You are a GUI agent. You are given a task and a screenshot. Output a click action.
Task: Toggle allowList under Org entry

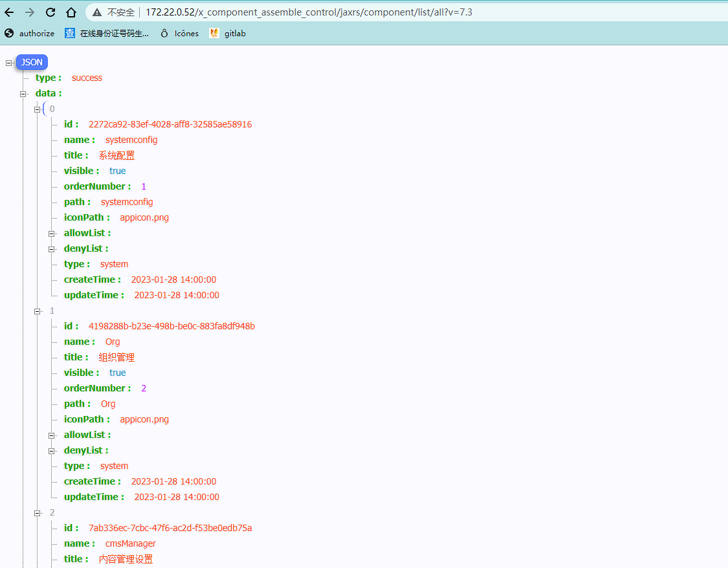pos(52,435)
